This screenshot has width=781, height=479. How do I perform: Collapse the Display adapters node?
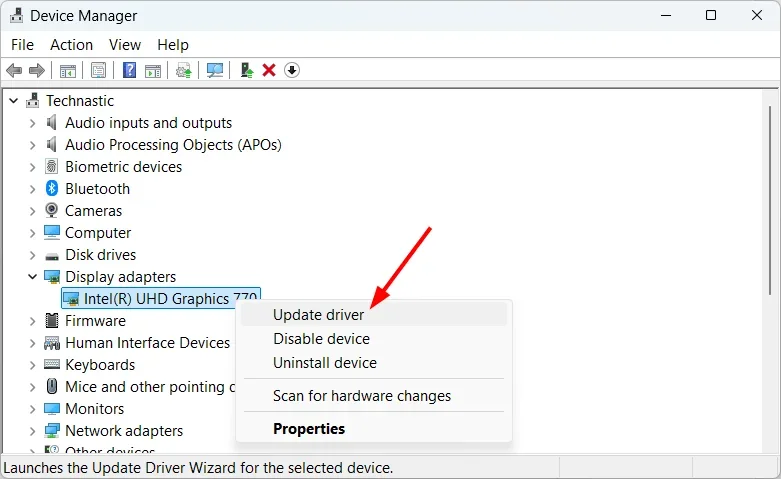tap(32, 277)
